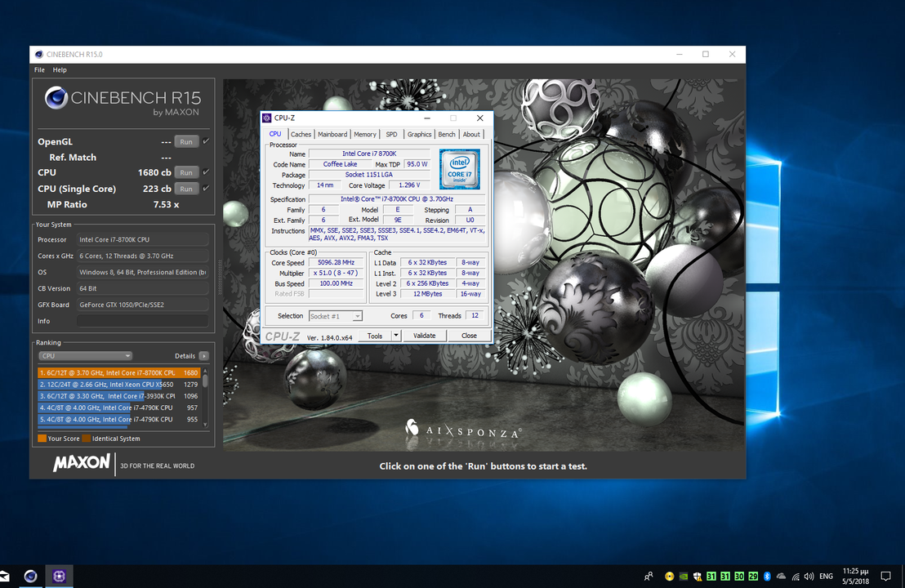
Task: Click the ENG language indicator
Action: click(826, 576)
